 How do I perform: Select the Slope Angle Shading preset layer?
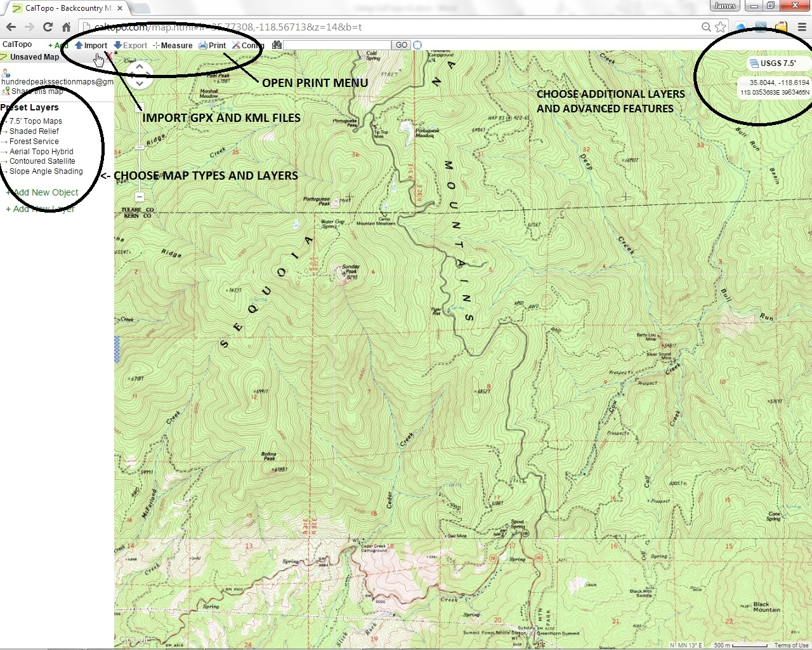[x=46, y=171]
